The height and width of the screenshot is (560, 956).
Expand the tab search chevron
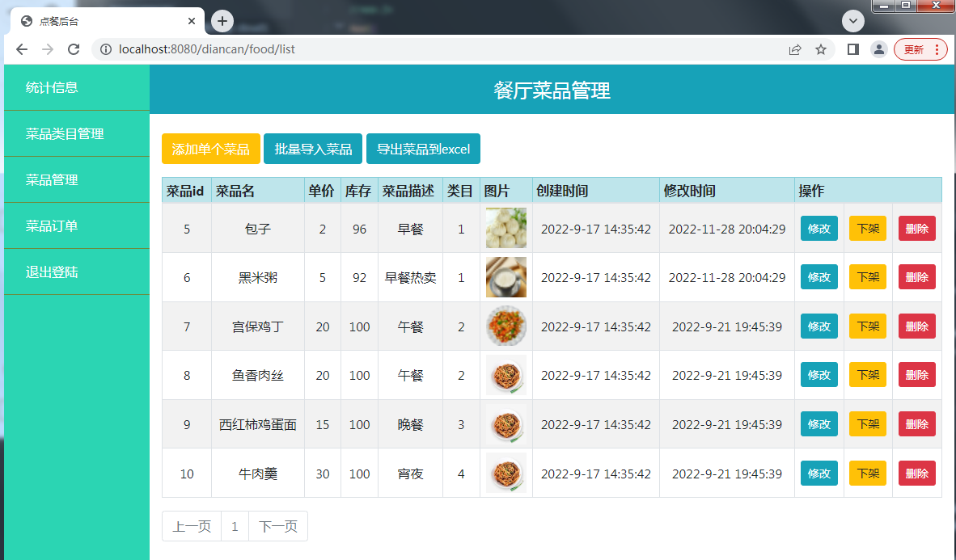tap(853, 21)
